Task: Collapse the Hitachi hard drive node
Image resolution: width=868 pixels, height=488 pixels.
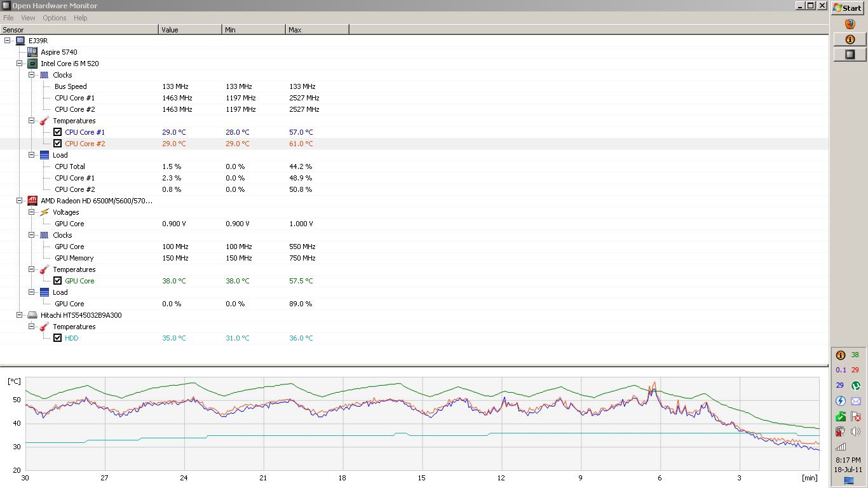Action: [x=20, y=315]
